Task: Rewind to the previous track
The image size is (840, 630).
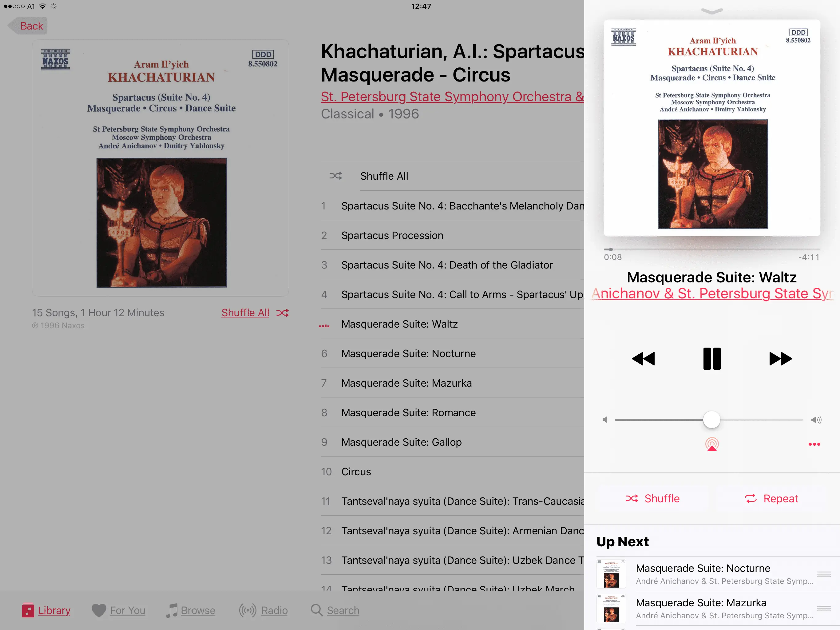Action: [x=643, y=359]
